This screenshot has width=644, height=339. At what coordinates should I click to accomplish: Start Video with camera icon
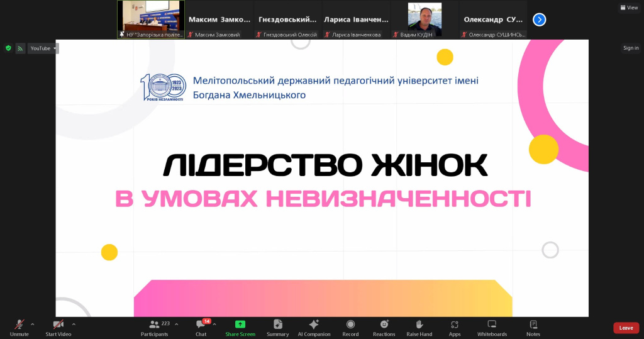pyautogui.click(x=58, y=328)
